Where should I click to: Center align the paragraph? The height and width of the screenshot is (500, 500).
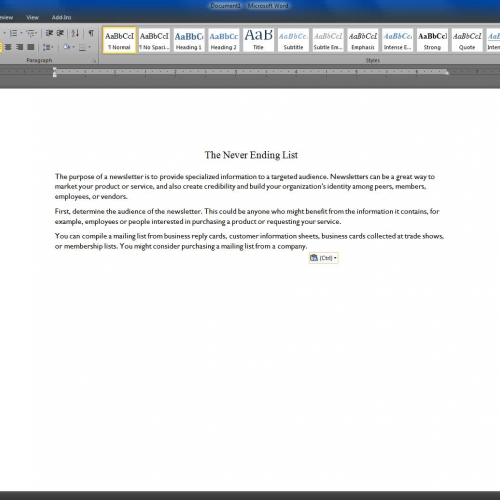point(8,47)
